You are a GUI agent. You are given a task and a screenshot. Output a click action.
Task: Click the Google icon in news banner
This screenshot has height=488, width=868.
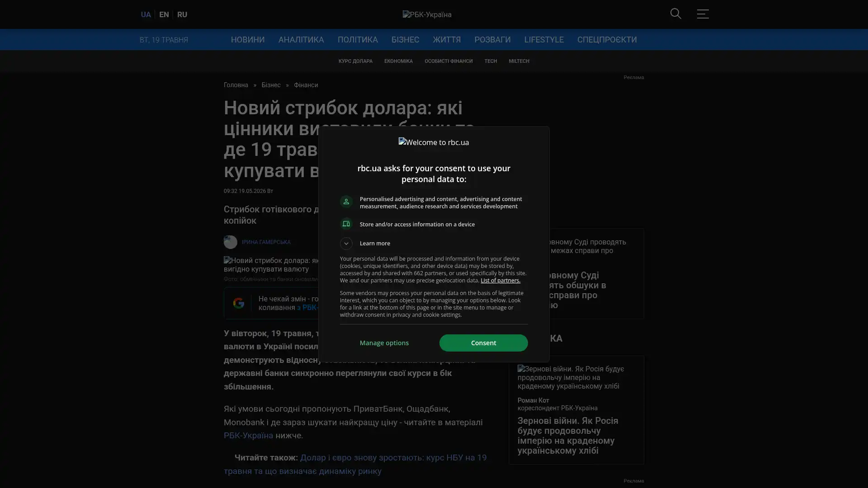click(x=239, y=303)
